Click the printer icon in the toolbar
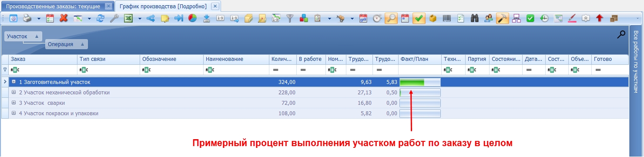The image size is (644, 157). [27, 18]
